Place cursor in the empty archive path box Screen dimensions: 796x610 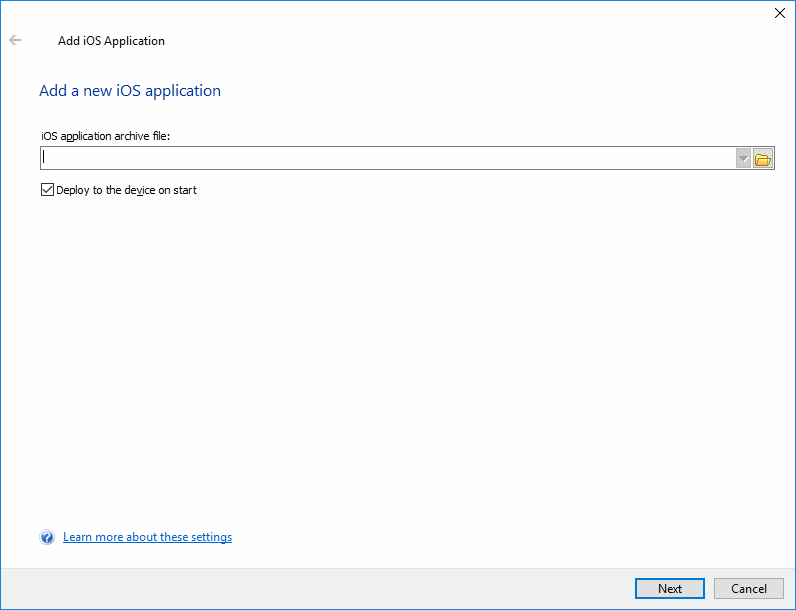[388, 158]
